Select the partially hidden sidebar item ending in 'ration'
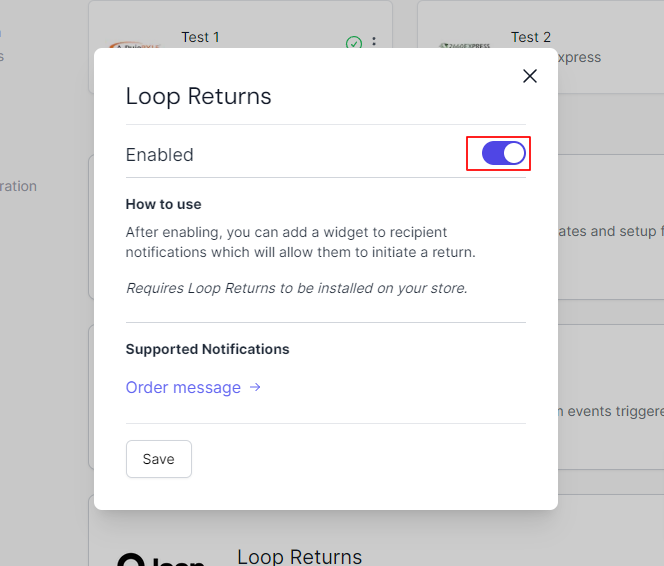664x566 pixels. (x=18, y=186)
